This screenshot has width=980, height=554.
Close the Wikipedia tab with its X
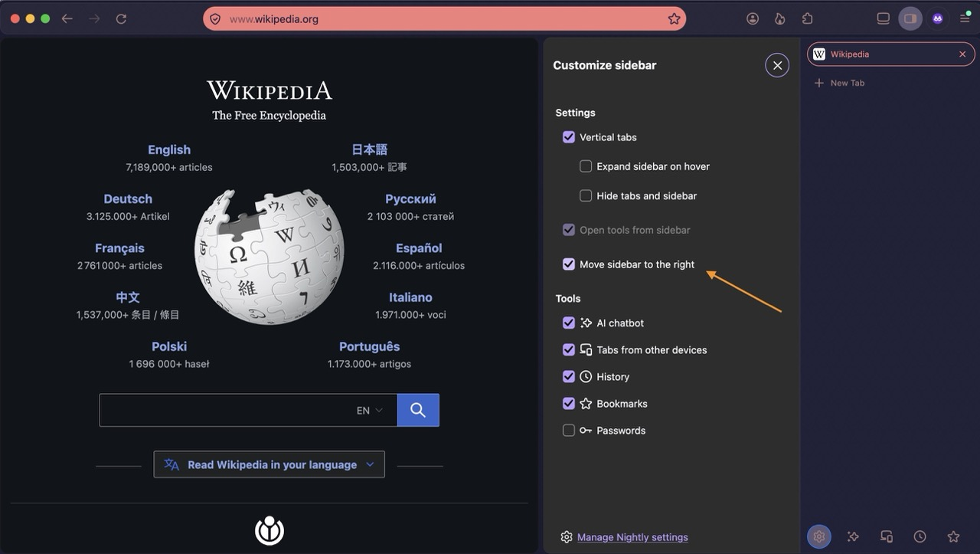(x=962, y=54)
